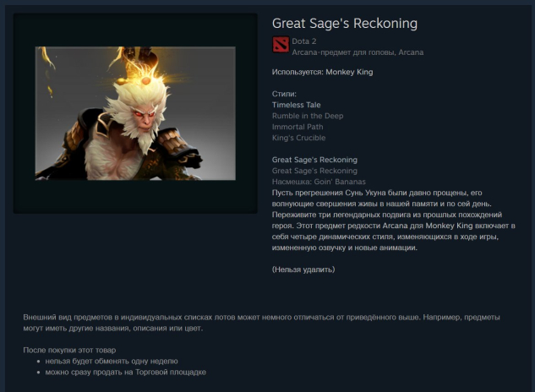Click the (Нельзя удалить) note
The image size is (535, 392).
coord(303,269)
